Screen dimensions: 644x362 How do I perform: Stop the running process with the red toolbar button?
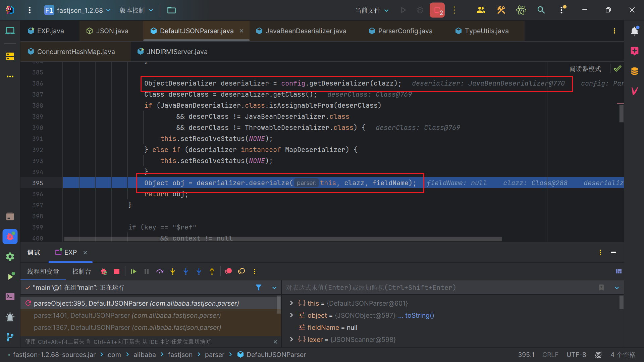(437, 10)
